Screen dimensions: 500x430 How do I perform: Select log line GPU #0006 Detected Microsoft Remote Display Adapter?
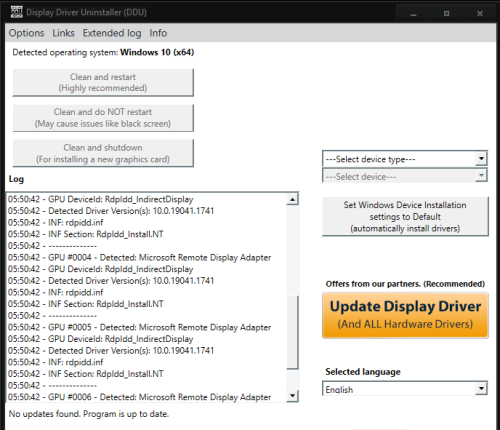point(139,397)
